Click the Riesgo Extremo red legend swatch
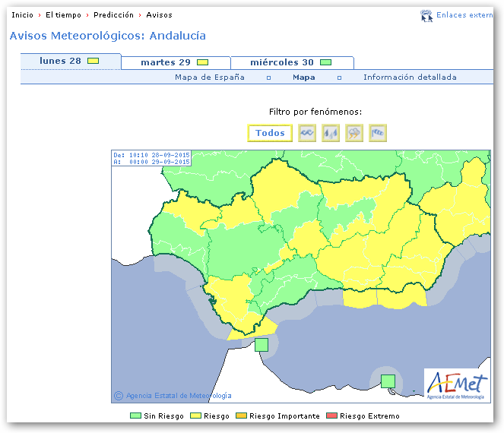The width and height of the screenshot is (504, 433). click(x=331, y=416)
